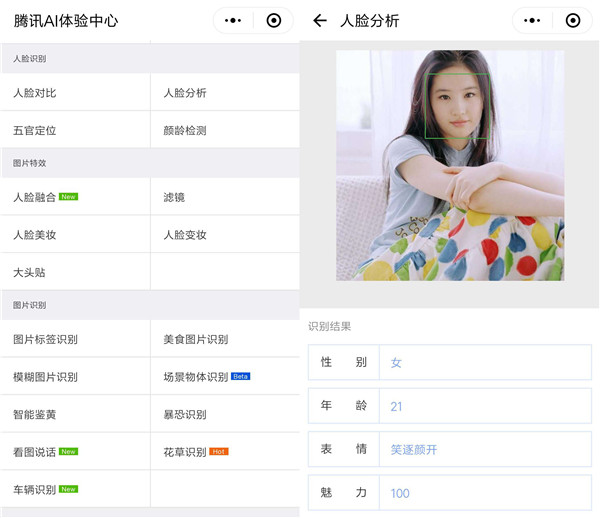Close the 人脸分析 page using the circle icon

[572, 20]
